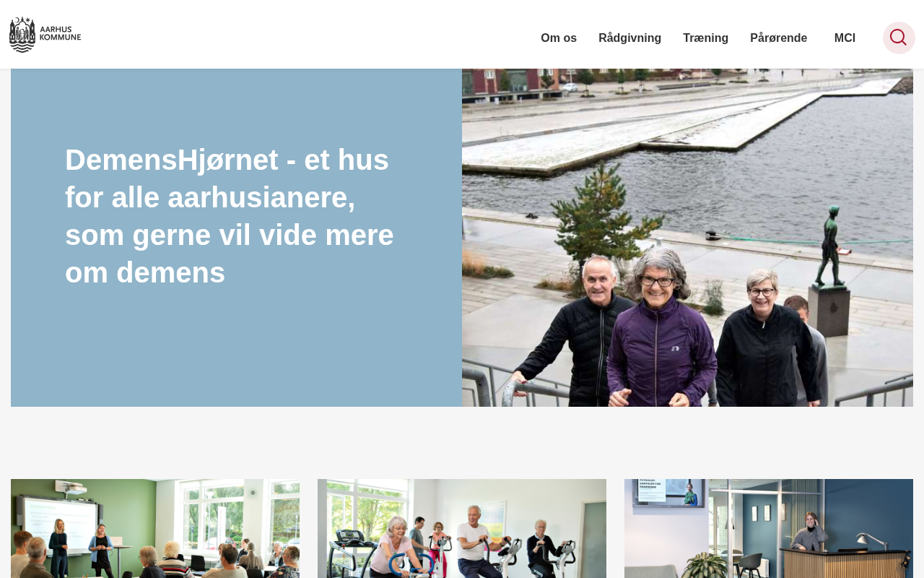Click the wall screen in reception photo
The width and height of the screenshot is (924, 578).
(668, 493)
